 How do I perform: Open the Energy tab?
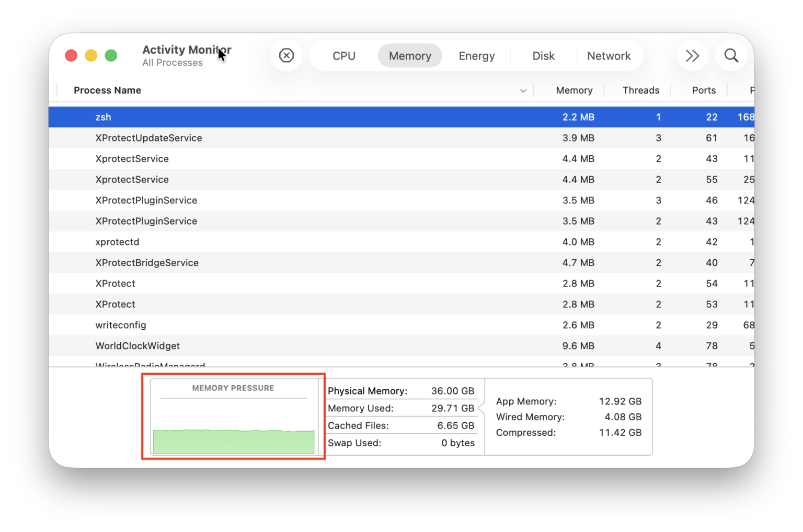(477, 56)
